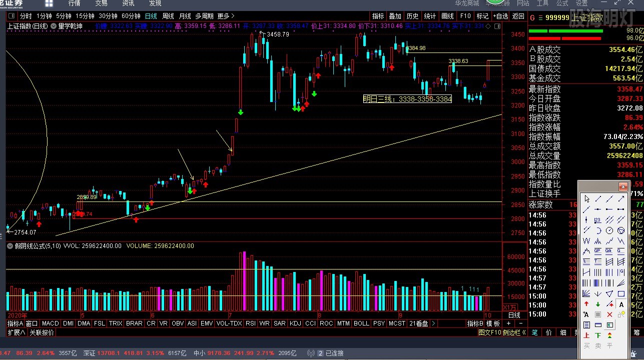Switch chart to 1分钟 period
The image size is (644, 360).
point(44,16)
